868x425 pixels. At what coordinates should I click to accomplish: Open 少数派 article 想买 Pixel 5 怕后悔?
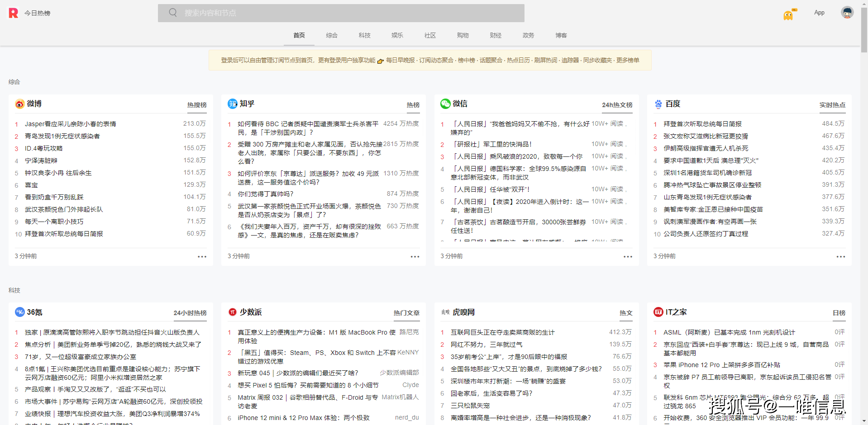point(308,385)
